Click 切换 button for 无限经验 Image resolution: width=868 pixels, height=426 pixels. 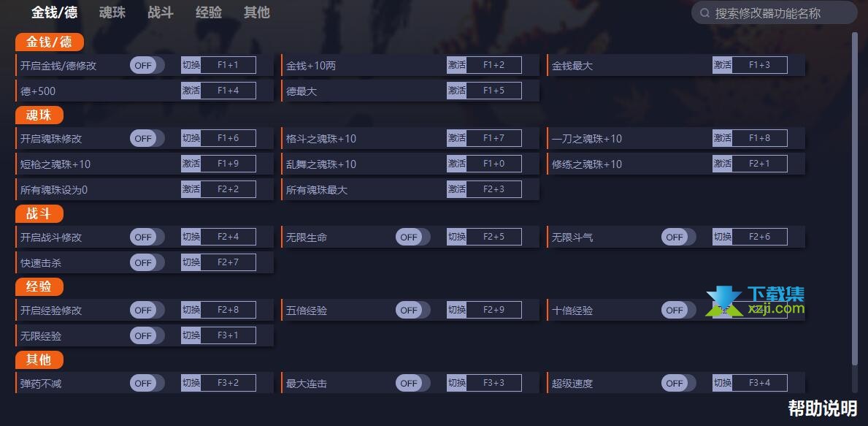point(191,335)
